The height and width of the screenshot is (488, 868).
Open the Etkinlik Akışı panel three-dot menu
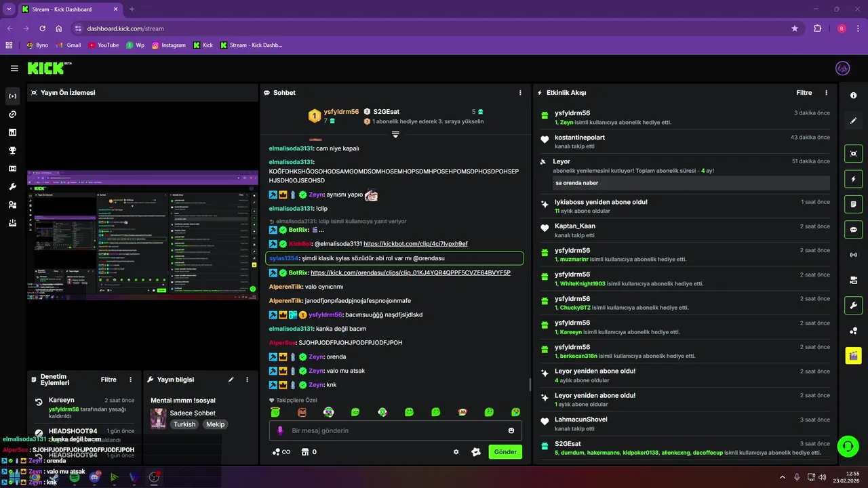(x=826, y=93)
